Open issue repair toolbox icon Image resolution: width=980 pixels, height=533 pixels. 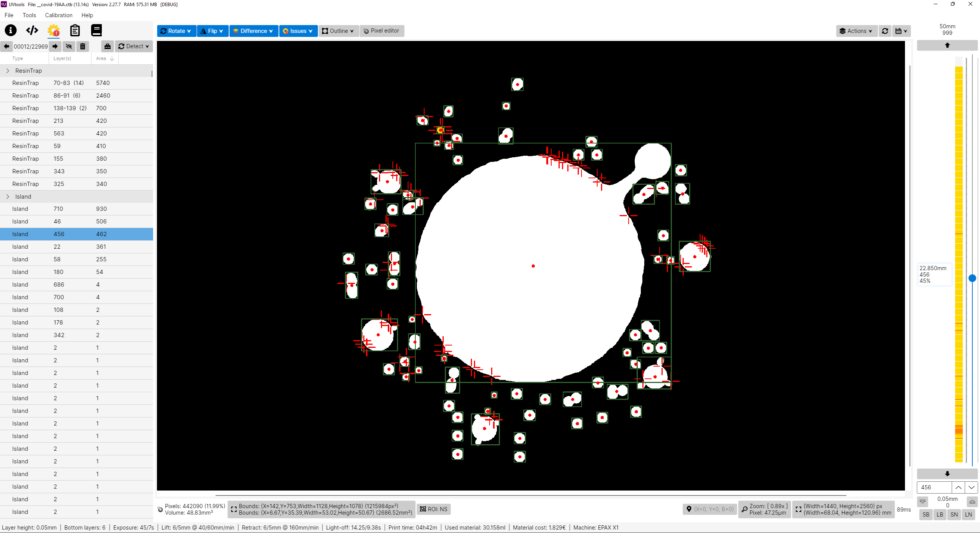pyautogui.click(x=108, y=46)
